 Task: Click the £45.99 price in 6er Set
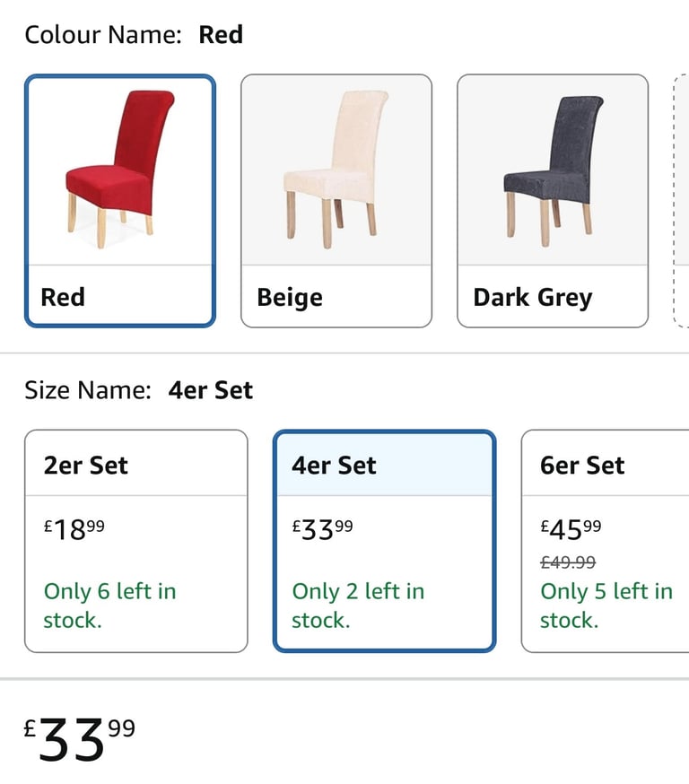[x=571, y=530]
